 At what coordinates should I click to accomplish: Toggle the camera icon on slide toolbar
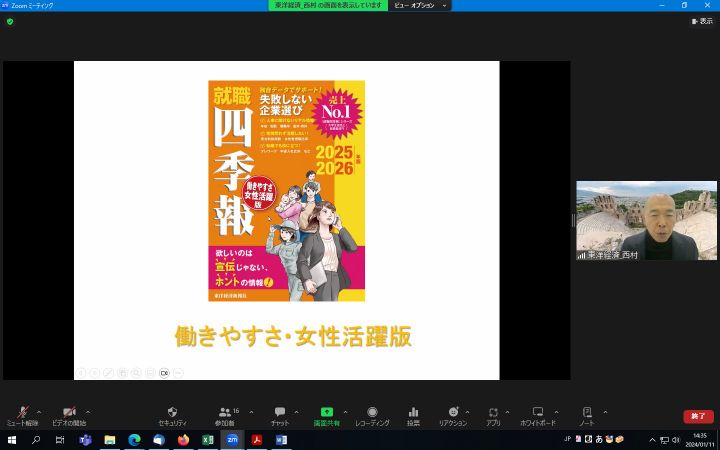click(164, 373)
